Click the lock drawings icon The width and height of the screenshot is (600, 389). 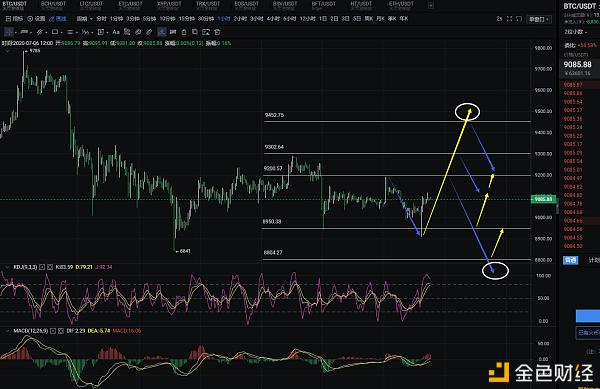tap(184, 32)
